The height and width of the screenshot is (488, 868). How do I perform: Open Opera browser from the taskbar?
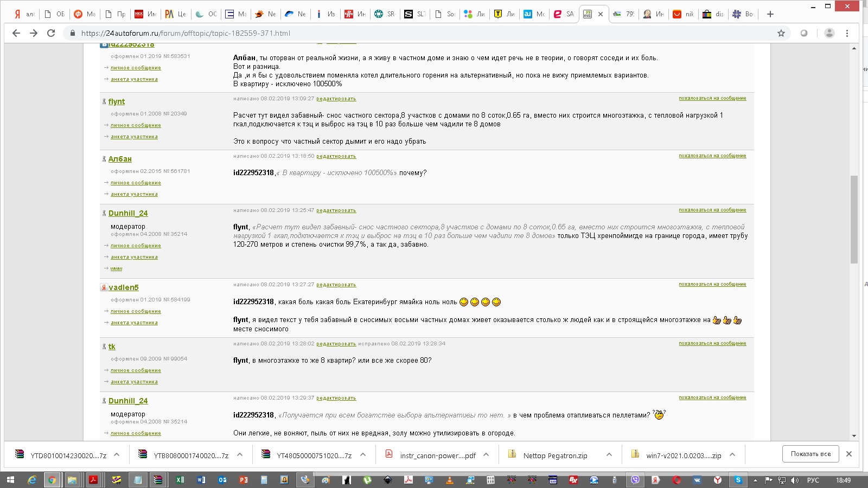pos(676,480)
